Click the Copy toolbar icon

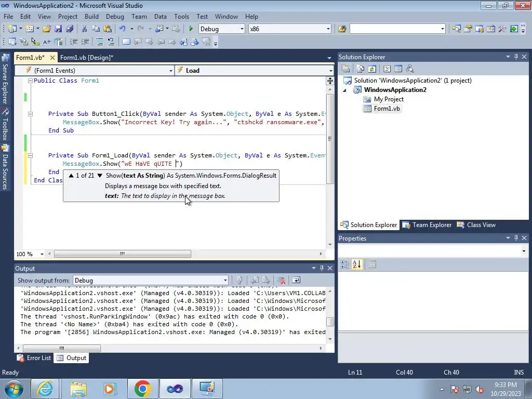[96, 29]
